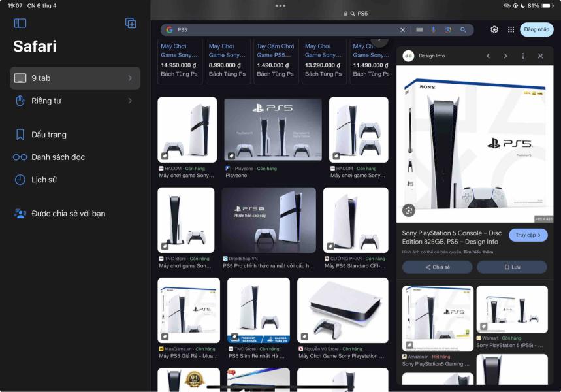Start voice search with the microphone icon
This screenshot has height=392, width=561.
click(434, 30)
